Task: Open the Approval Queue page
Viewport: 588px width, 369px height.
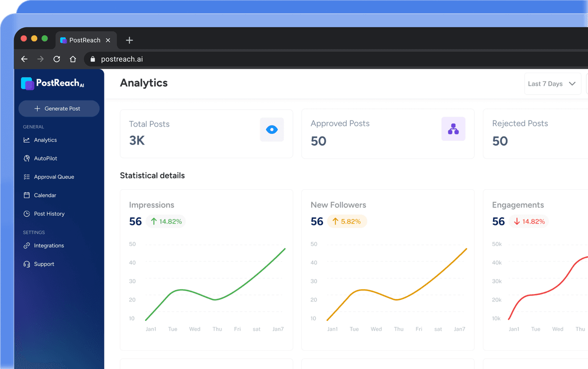Action: point(54,177)
